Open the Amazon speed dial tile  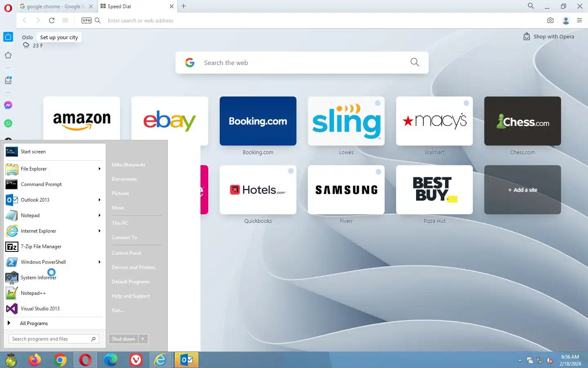pos(82,119)
